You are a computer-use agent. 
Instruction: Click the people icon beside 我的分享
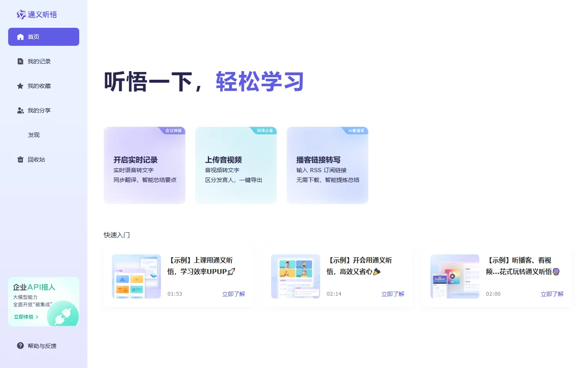20,110
